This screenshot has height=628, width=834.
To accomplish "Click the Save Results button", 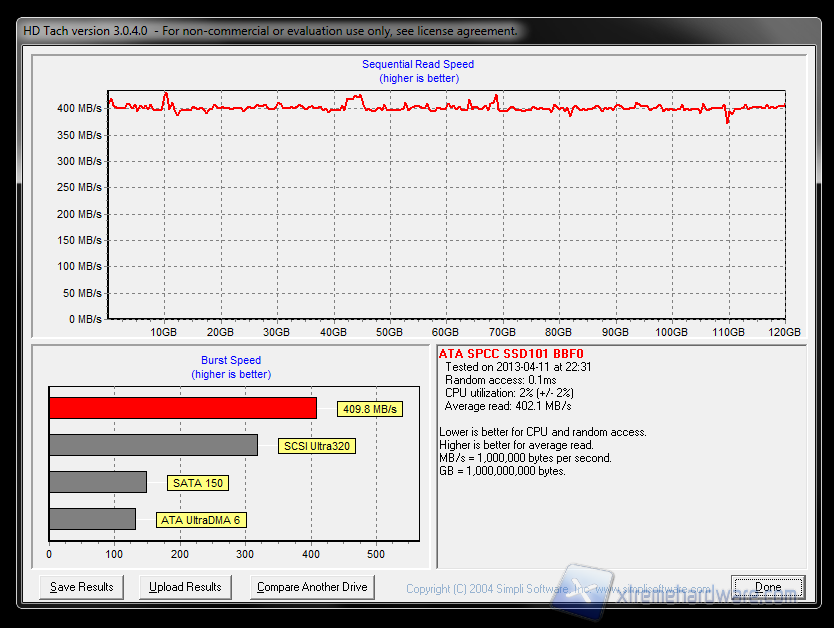I will 82,587.
